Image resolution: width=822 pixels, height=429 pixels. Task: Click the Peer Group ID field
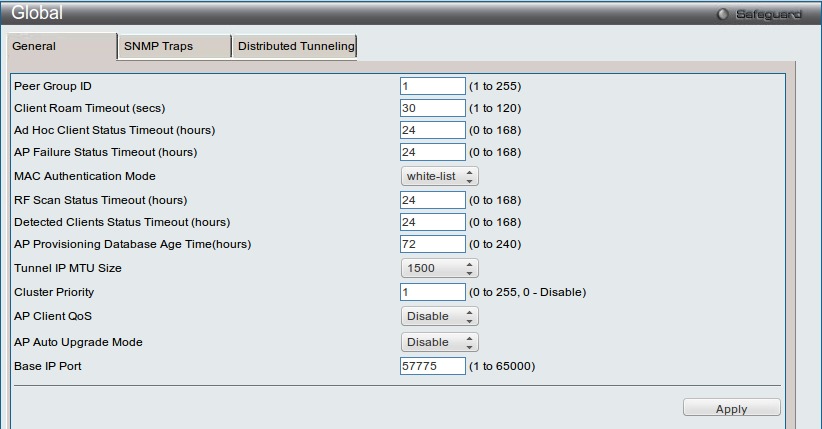432,86
